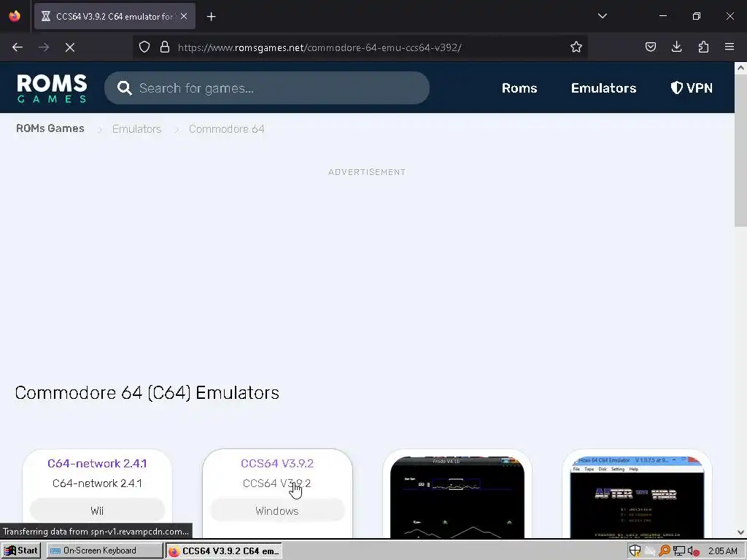Screen dimensions: 747x560
Task: Click the 2:05 AM system clock
Action: (723, 551)
